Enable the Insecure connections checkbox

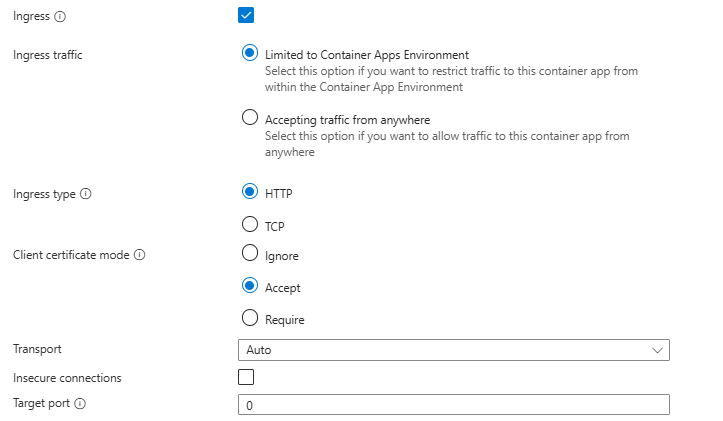246,377
